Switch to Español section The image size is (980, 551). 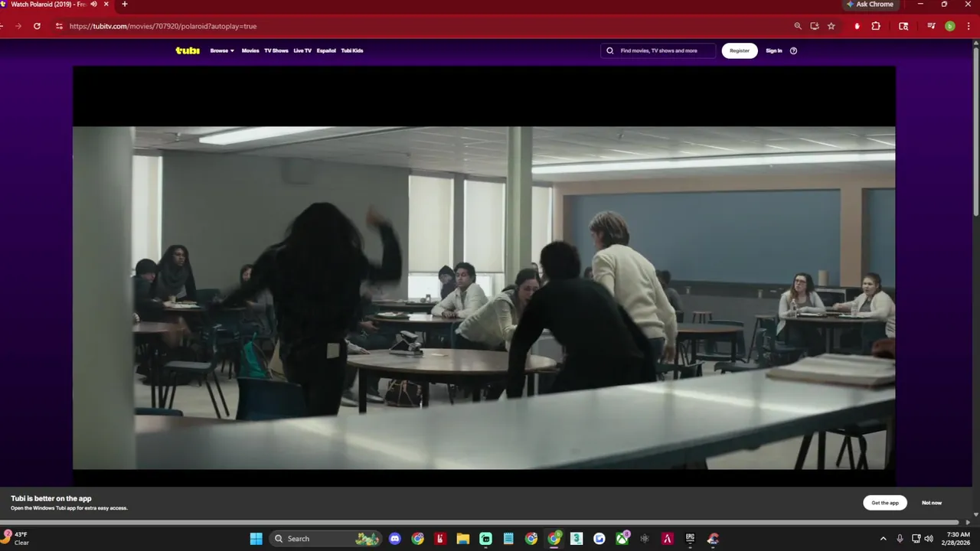point(326,51)
